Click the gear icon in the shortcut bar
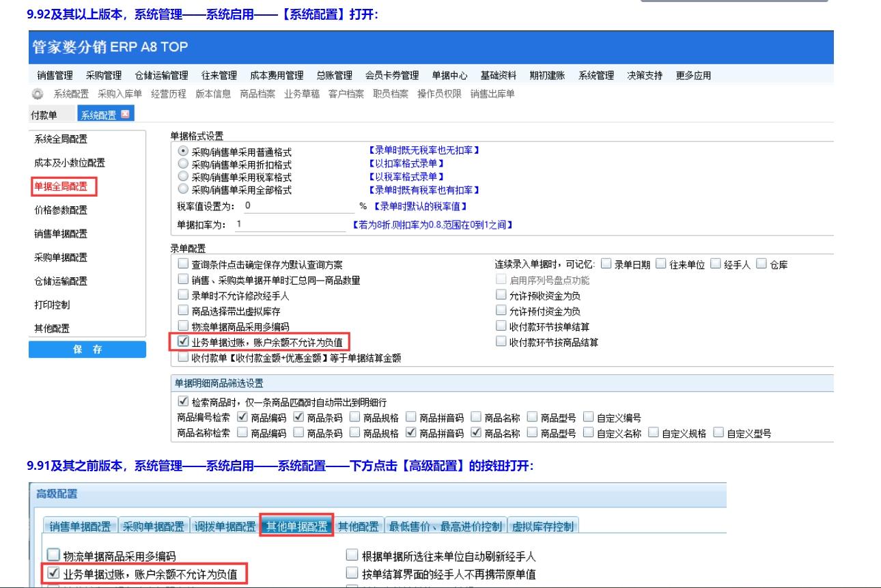Screen dimensions: 881x588 38,94
